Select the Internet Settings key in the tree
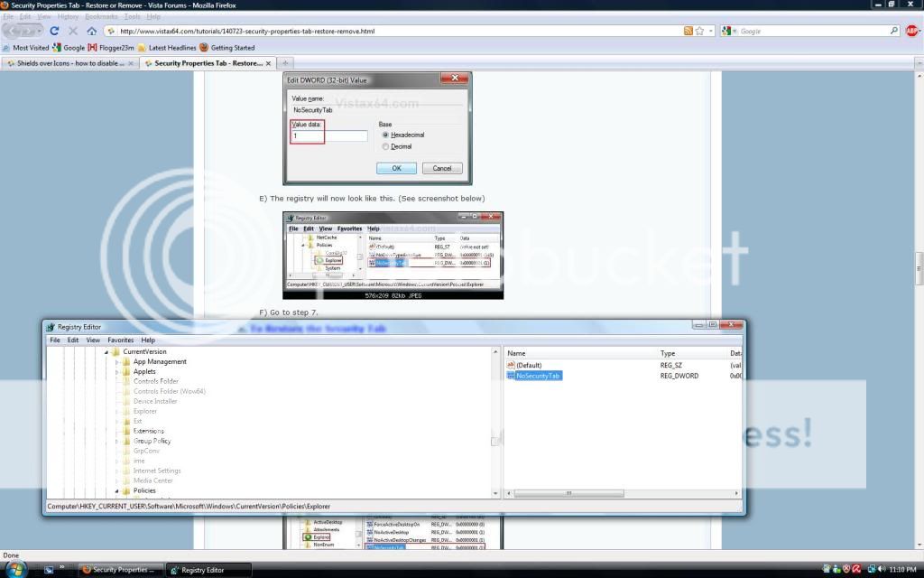Screen dimensions: 924x578 point(157,471)
